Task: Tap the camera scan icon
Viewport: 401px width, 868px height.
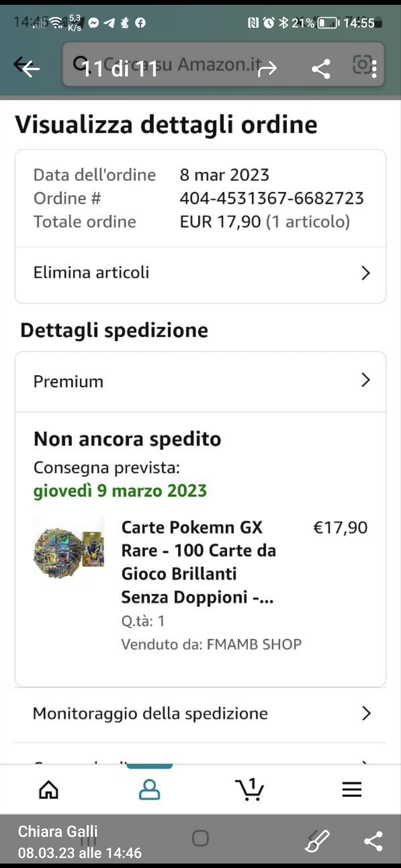Action: coord(361,65)
